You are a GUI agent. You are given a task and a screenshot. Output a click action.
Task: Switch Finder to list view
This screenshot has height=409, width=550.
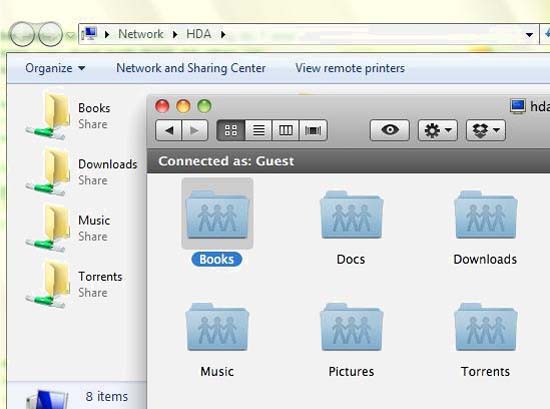(259, 130)
